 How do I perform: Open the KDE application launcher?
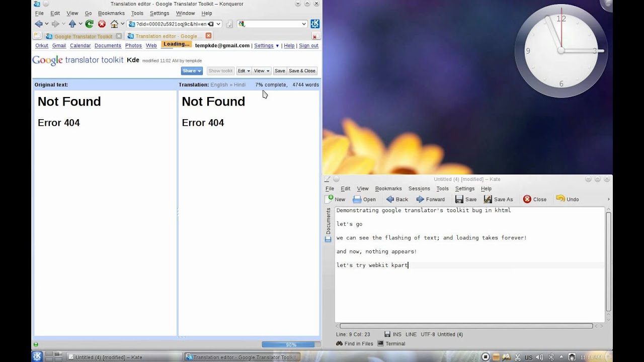[x=37, y=356]
